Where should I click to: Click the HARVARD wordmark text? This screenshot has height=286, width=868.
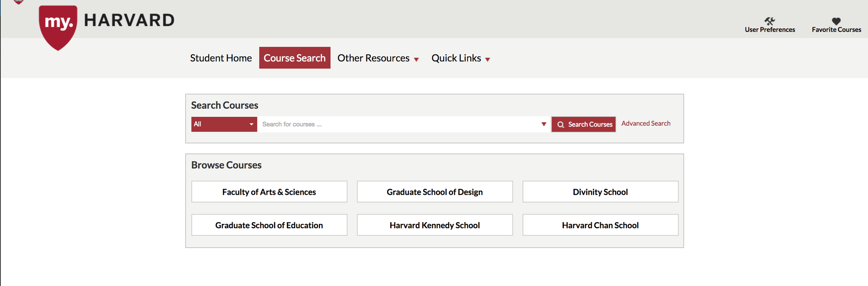[x=129, y=20]
